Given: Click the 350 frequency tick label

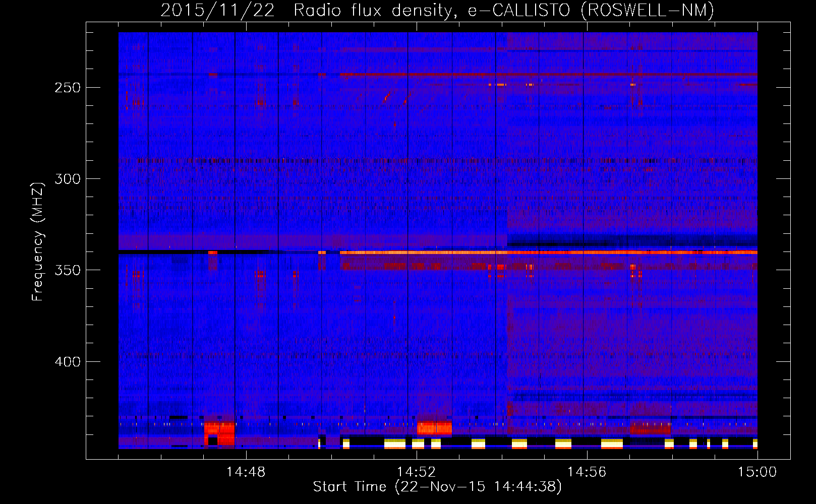Looking at the screenshot, I should tap(68, 270).
